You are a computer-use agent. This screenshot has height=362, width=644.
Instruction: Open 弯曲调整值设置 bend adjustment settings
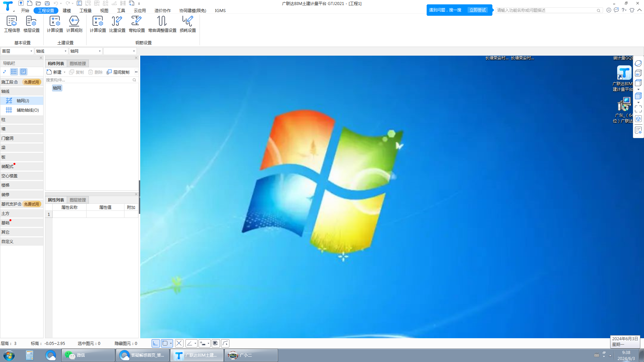(x=162, y=24)
